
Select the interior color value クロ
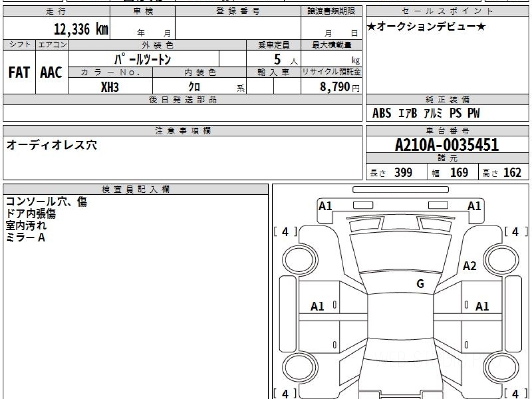[x=194, y=87]
